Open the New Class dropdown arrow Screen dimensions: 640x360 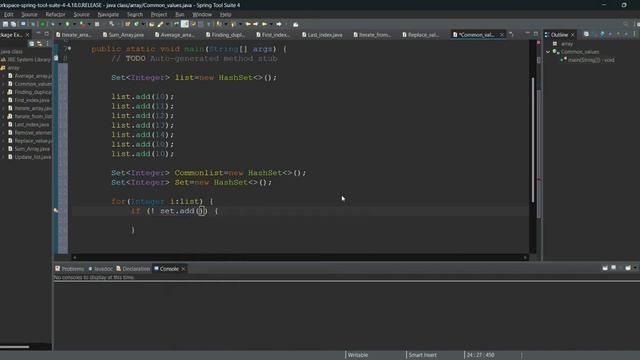click(x=143, y=24)
